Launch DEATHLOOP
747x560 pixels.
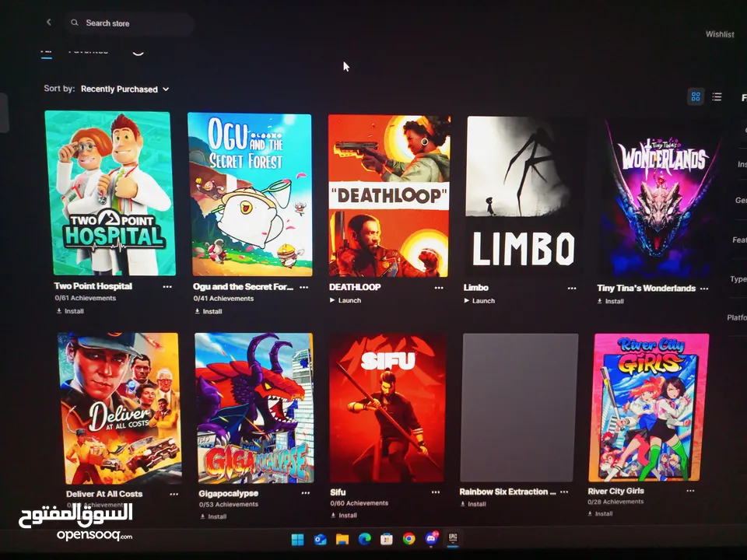pyautogui.click(x=345, y=300)
